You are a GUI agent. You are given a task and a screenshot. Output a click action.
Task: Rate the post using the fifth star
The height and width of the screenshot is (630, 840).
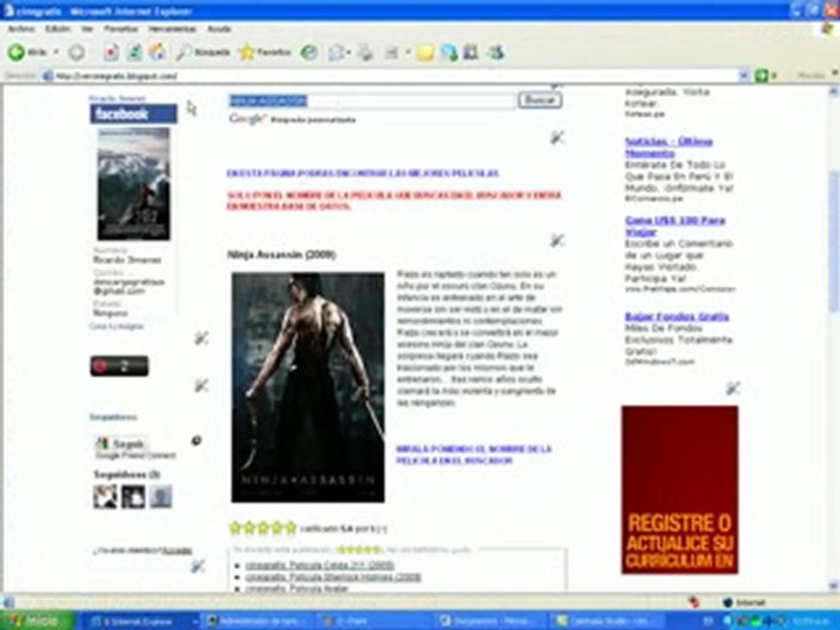click(x=290, y=528)
